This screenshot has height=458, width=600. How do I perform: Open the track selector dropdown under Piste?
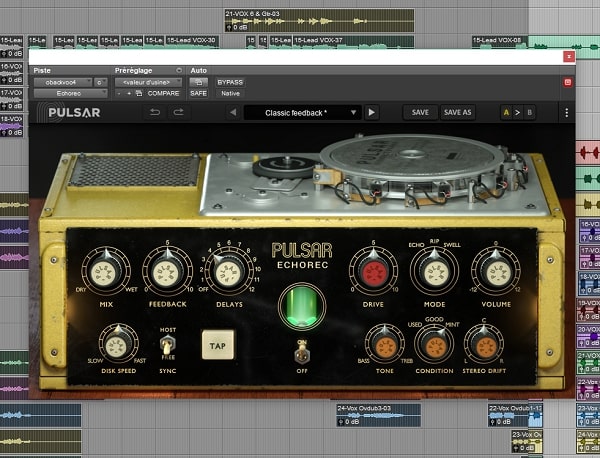62,82
